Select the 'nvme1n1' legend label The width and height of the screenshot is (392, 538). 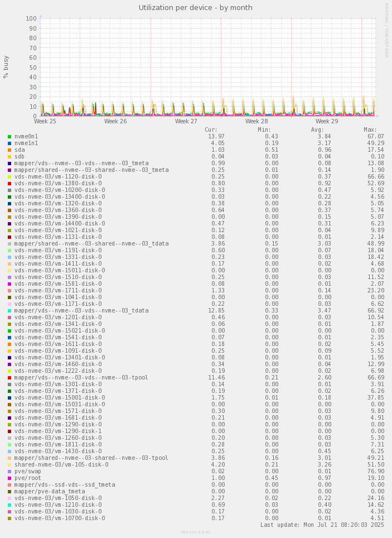tap(26, 143)
